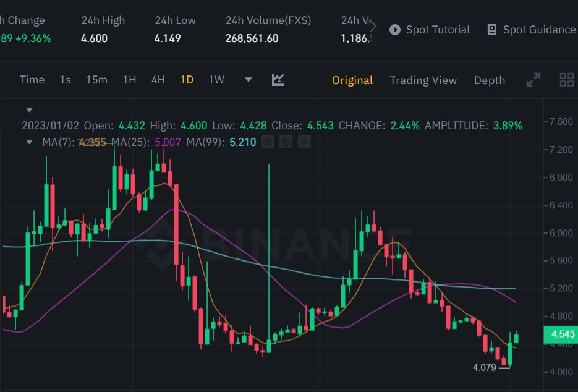Switch to the 1H interval
578x392 pixels.
point(129,80)
